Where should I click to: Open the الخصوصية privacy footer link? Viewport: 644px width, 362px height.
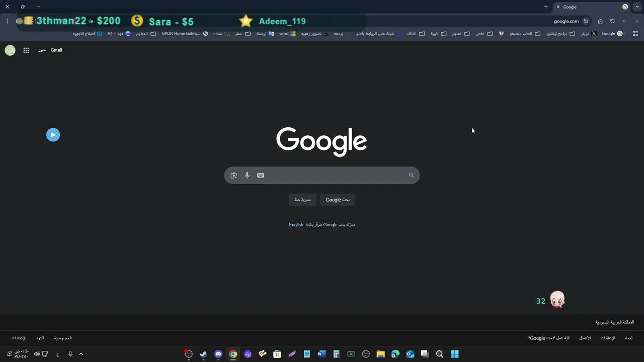[x=63, y=338]
